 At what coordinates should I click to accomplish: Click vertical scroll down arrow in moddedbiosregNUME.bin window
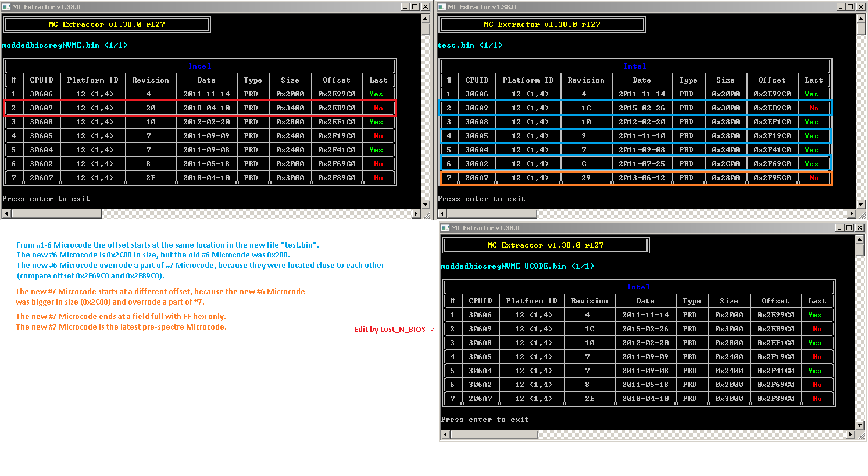[x=426, y=205]
